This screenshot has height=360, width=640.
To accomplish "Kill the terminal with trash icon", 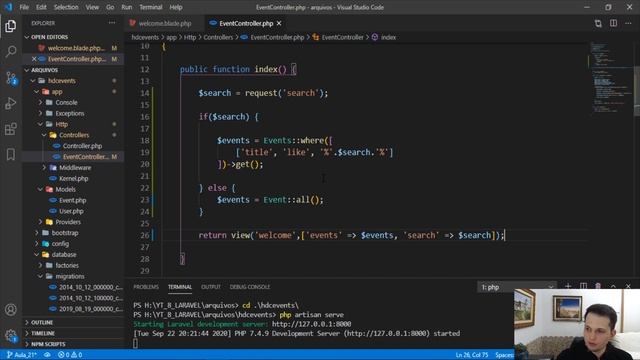I will click(598, 286).
